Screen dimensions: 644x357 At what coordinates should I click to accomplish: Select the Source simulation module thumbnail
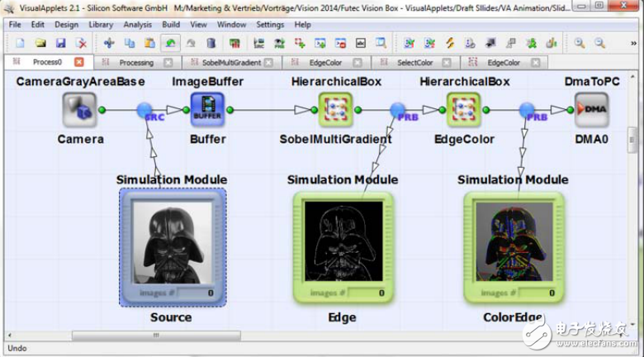(x=172, y=246)
